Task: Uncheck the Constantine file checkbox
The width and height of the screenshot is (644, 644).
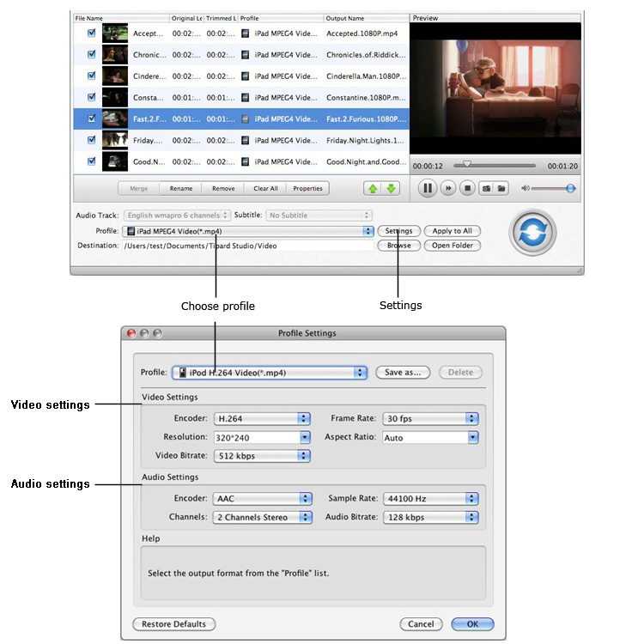Action: (92, 97)
